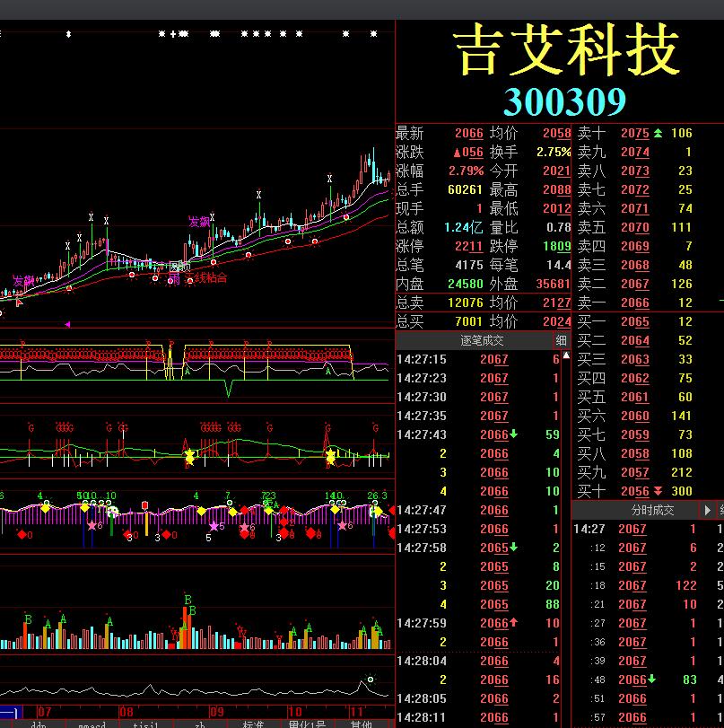Image resolution: width=724 pixels, height=728 pixels.
Task: Click the 外盘 value 35681
Action: click(x=554, y=285)
